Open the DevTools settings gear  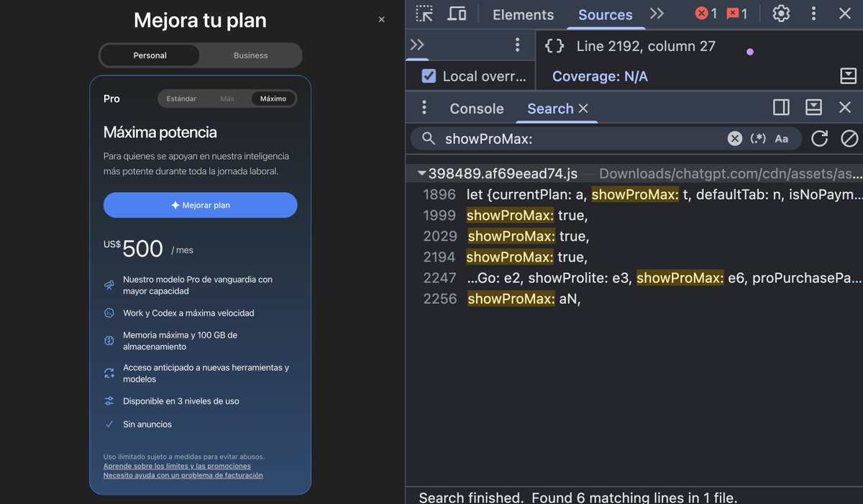click(x=781, y=14)
